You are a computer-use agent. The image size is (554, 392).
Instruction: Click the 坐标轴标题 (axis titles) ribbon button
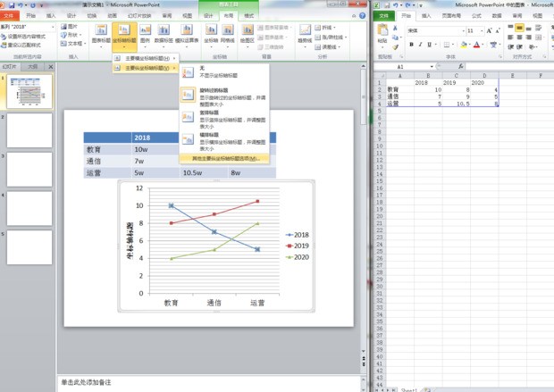(124, 37)
